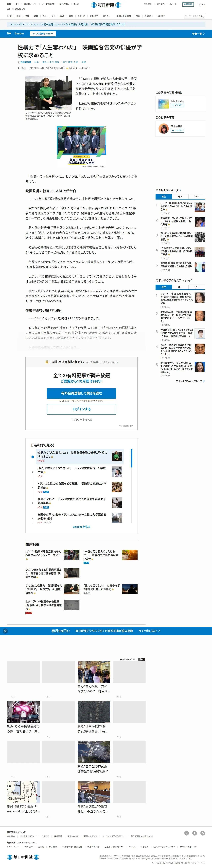This screenshot has width=212, height=868.
Task: Open the 個人情報 footer link
Action: 53,846
